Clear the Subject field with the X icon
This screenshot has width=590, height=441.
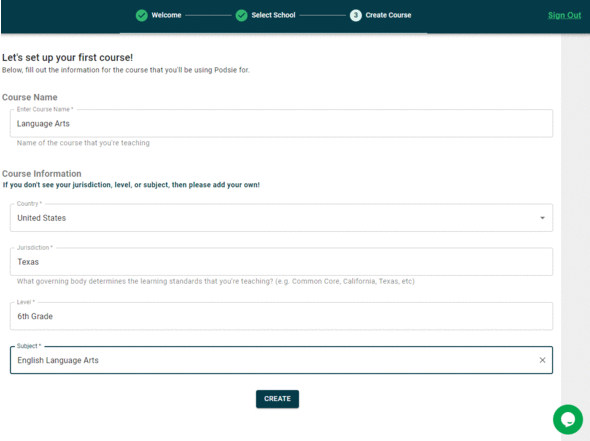[x=542, y=360]
